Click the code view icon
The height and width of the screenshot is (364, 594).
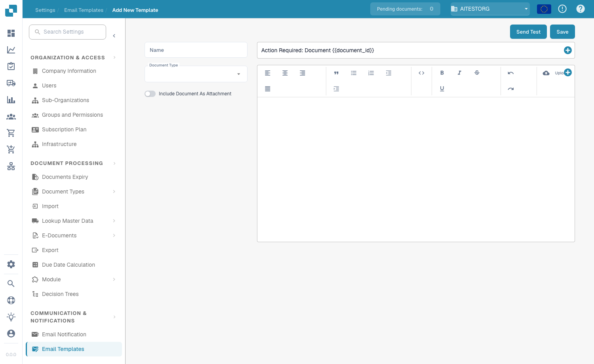tap(421, 73)
